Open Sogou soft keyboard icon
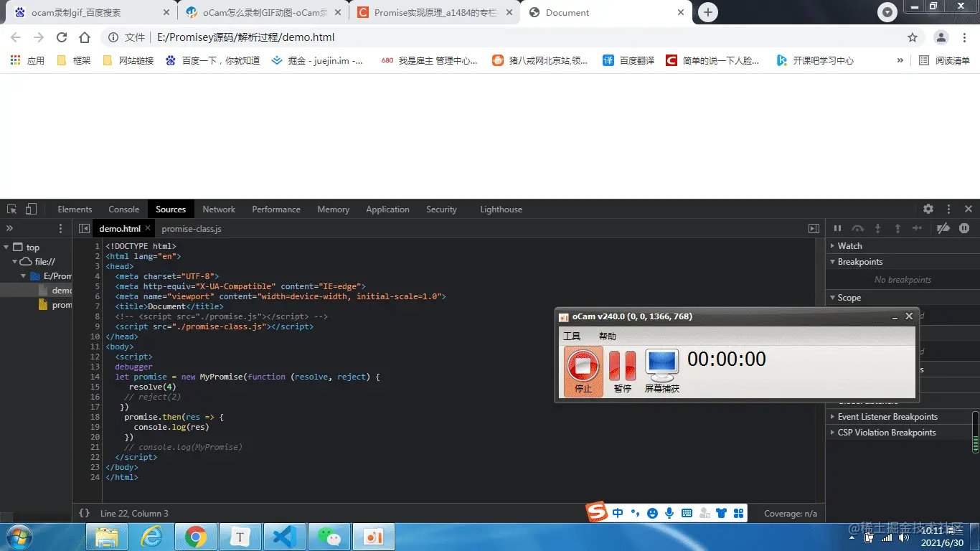The height and width of the screenshot is (551, 980). pos(687,513)
